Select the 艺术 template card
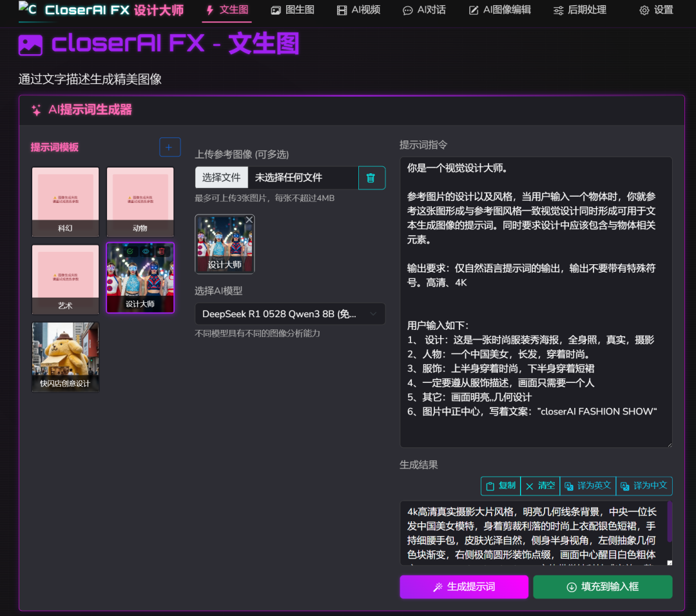This screenshot has width=696, height=616. pos(65,280)
